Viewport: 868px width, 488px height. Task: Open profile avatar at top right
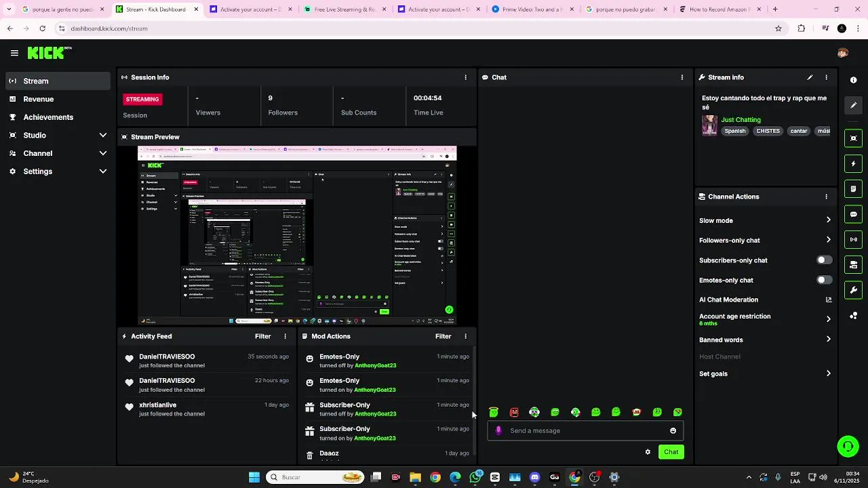[842, 53]
